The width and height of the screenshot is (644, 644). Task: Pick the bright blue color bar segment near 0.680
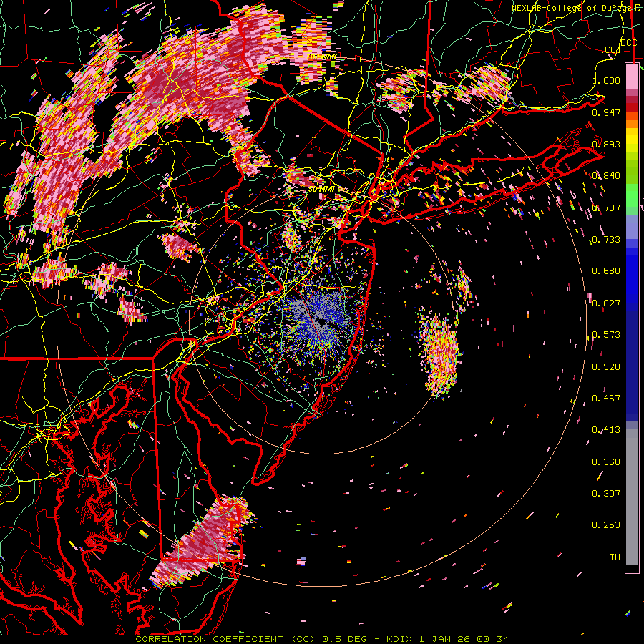[632, 275]
